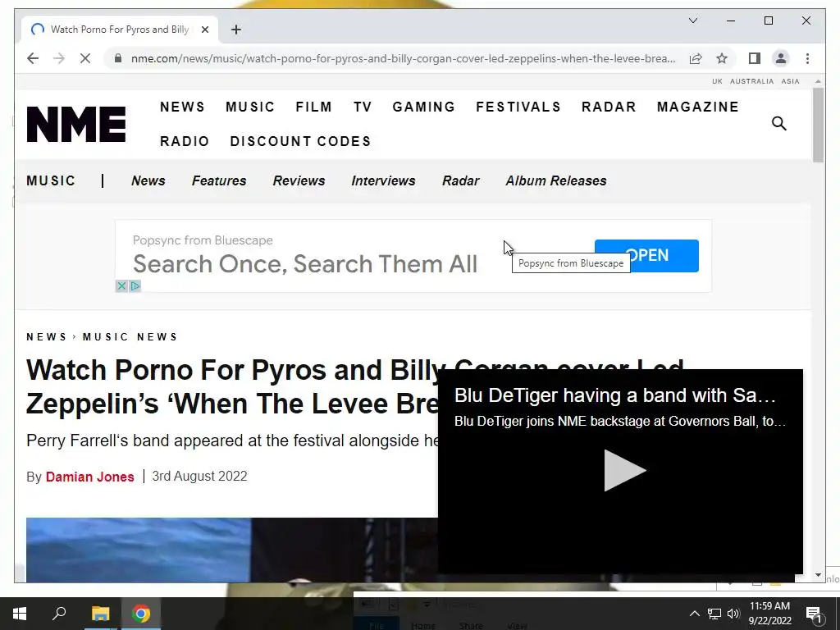
Task: Open italic Radar link in Music sub-nav
Action: (461, 180)
